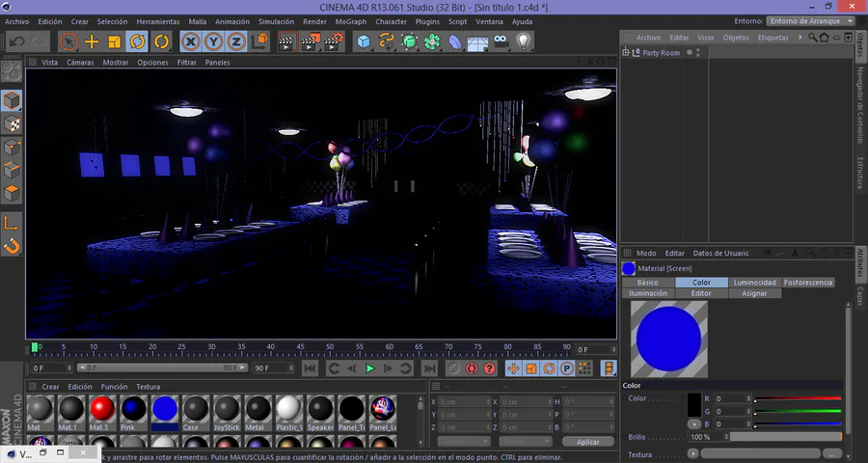
Task: Toggle the Z-axis lock
Action: coord(235,41)
